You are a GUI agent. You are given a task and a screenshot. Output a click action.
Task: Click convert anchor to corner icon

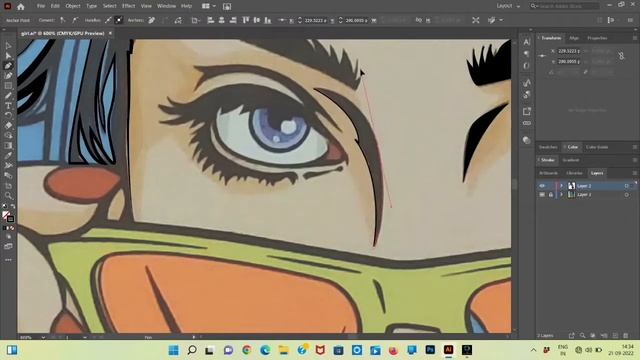pos(62,20)
